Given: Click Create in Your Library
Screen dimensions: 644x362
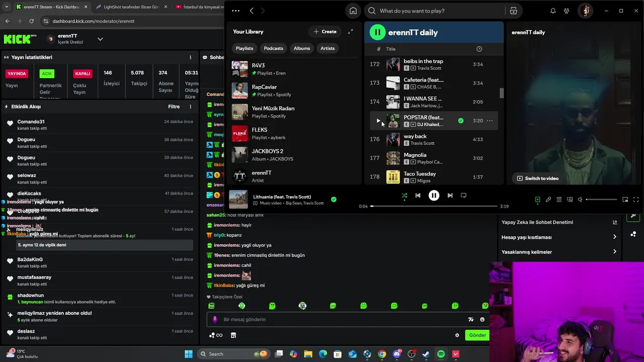Looking at the screenshot, I should 325,32.
